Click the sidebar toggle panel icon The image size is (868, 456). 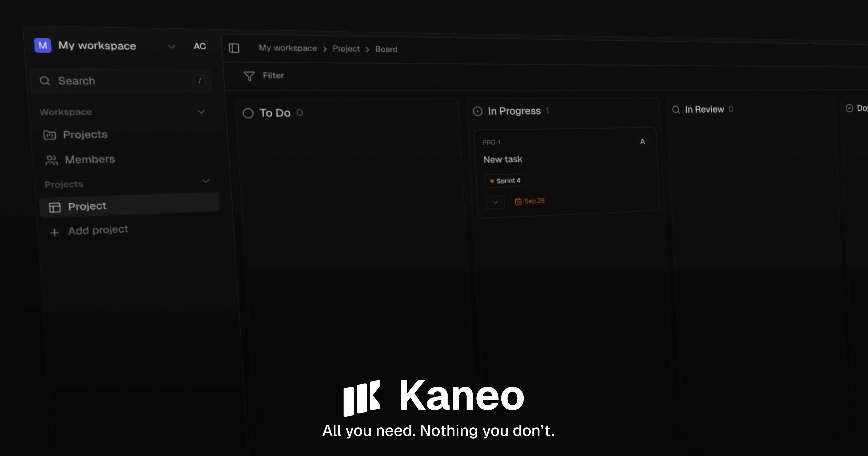pyautogui.click(x=234, y=48)
